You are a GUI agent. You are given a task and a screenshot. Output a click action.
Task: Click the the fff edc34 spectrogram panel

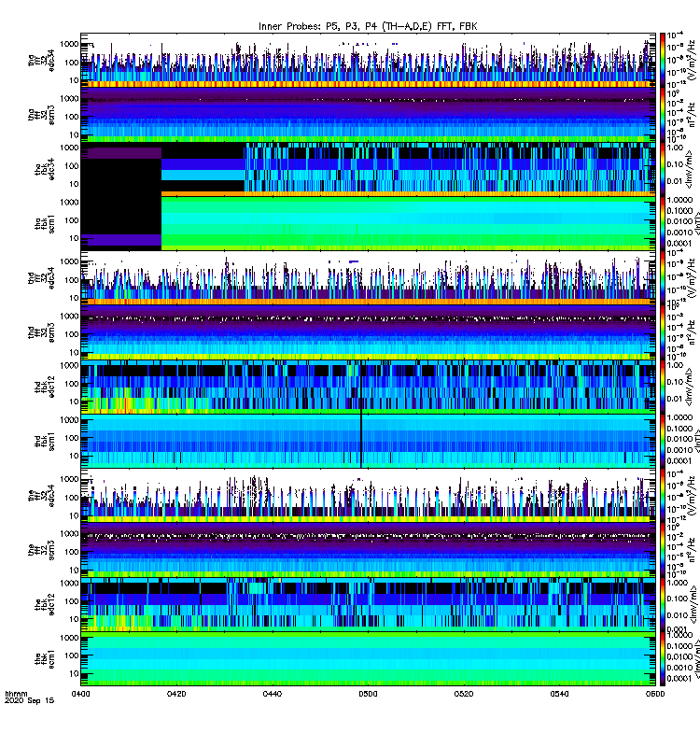click(x=368, y=496)
